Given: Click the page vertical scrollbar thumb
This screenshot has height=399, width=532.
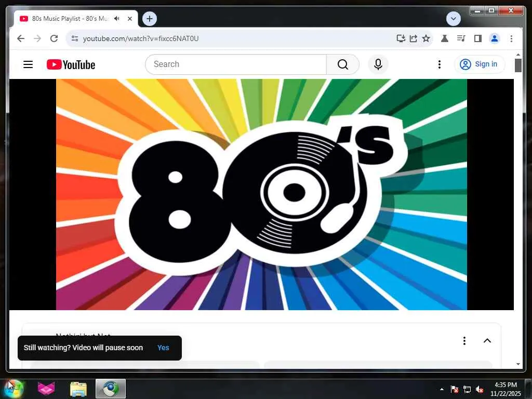Looking at the screenshot, I should tap(518, 65).
